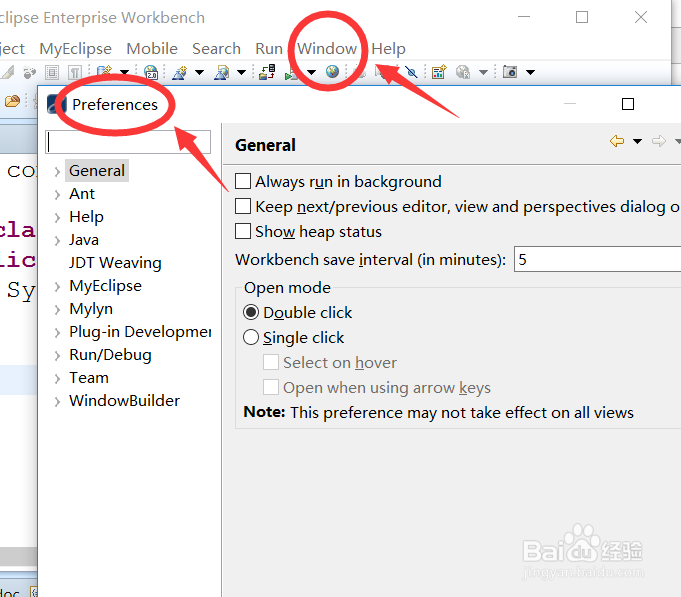
Task: Open dropdown next to camera icon
Action: point(530,73)
